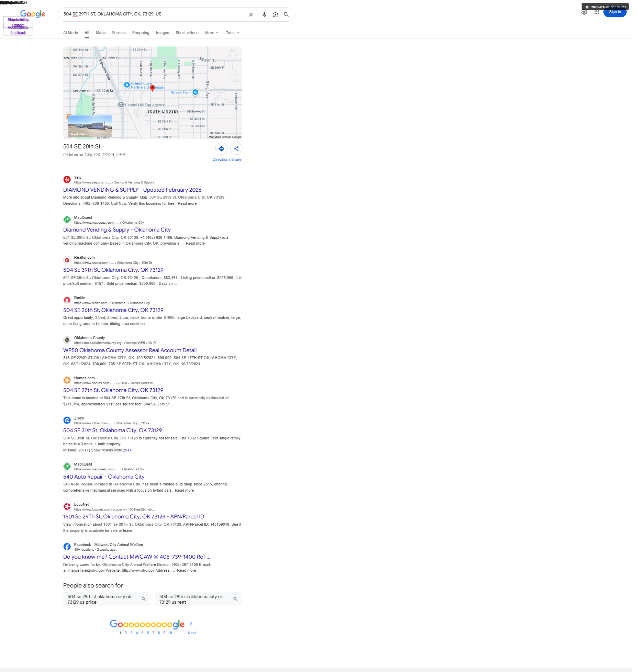Open 504 SE 31st St Zillow listing
636x672 pixels.
(x=112, y=430)
